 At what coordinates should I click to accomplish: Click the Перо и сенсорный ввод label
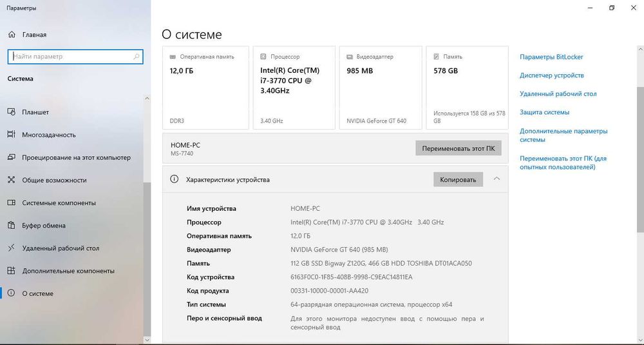[x=224, y=319]
